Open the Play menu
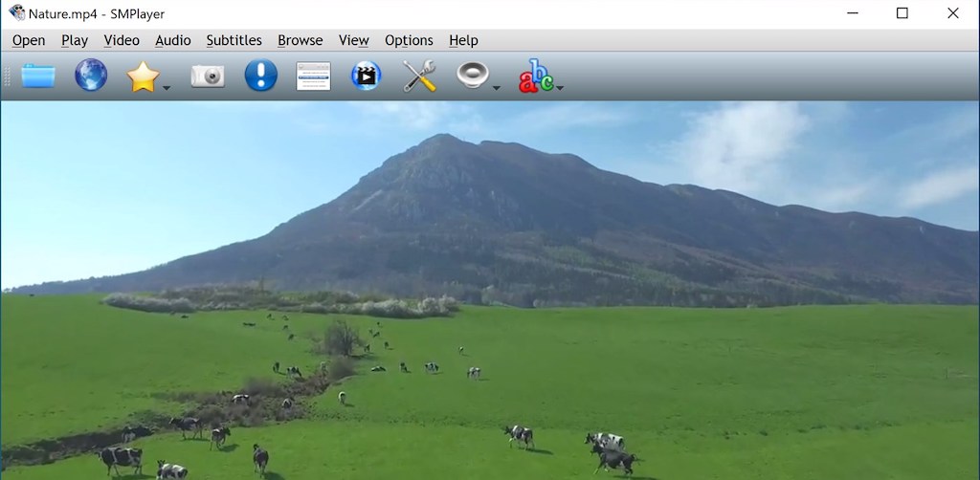 point(75,40)
